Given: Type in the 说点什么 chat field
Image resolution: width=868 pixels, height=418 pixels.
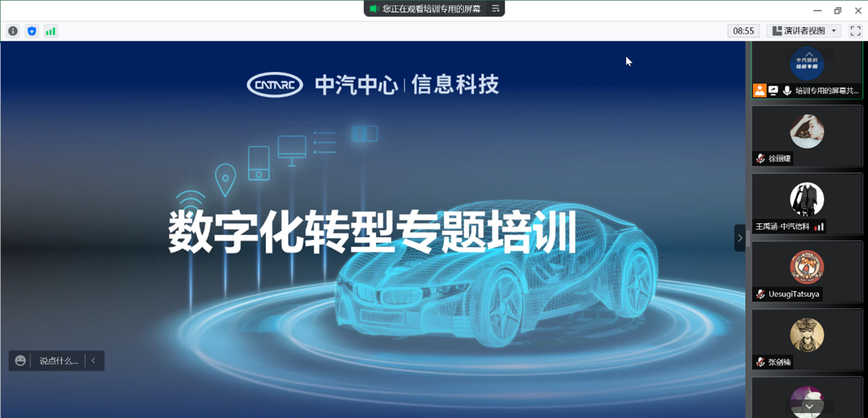Looking at the screenshot, I should pos(58,361).
